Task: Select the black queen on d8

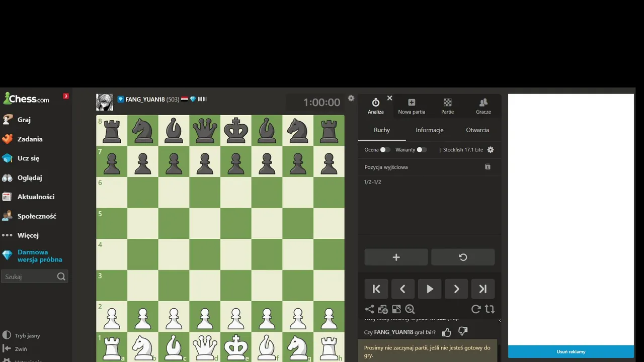Action: click(x=205, y=131)
